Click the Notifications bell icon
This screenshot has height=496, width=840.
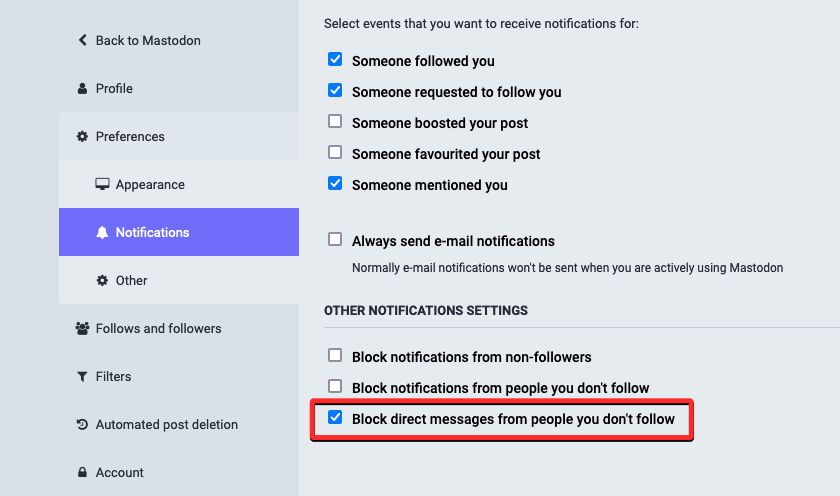tap(102, 233)
